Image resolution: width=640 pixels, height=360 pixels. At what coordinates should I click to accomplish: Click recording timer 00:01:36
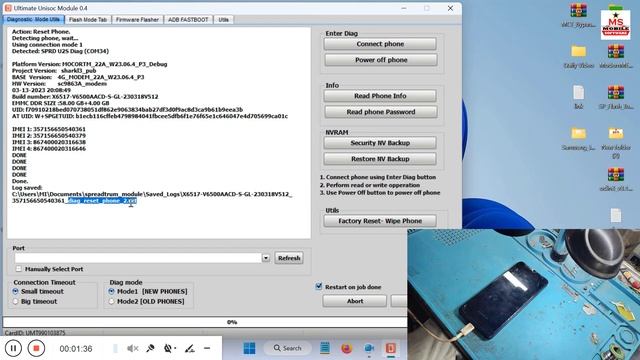[76, 349]
